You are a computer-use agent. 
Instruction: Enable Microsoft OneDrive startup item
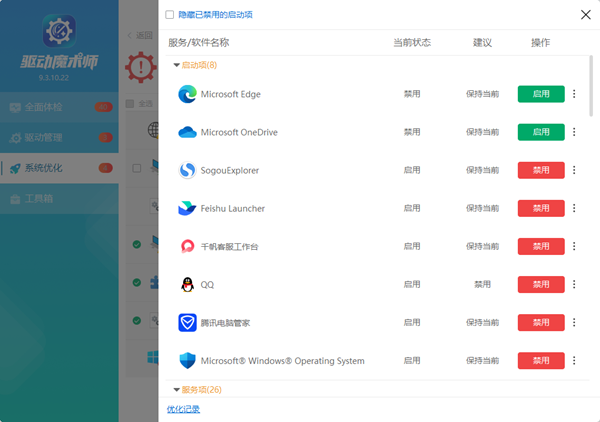(x=541, y=132)
